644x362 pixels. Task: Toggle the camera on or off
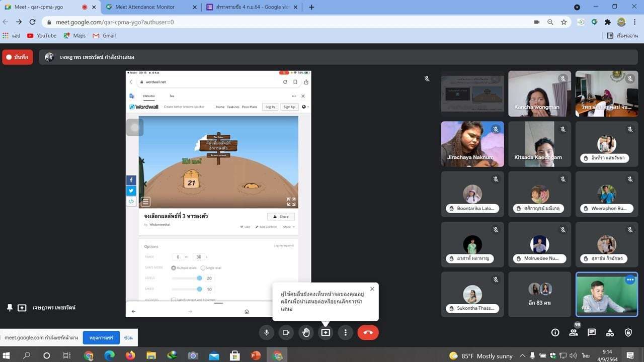286,332
